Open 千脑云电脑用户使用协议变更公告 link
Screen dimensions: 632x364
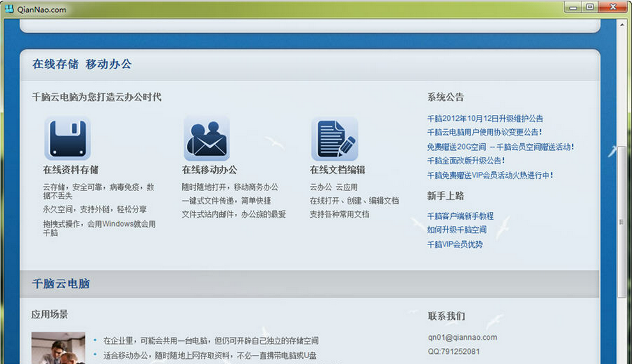[484, 132]
